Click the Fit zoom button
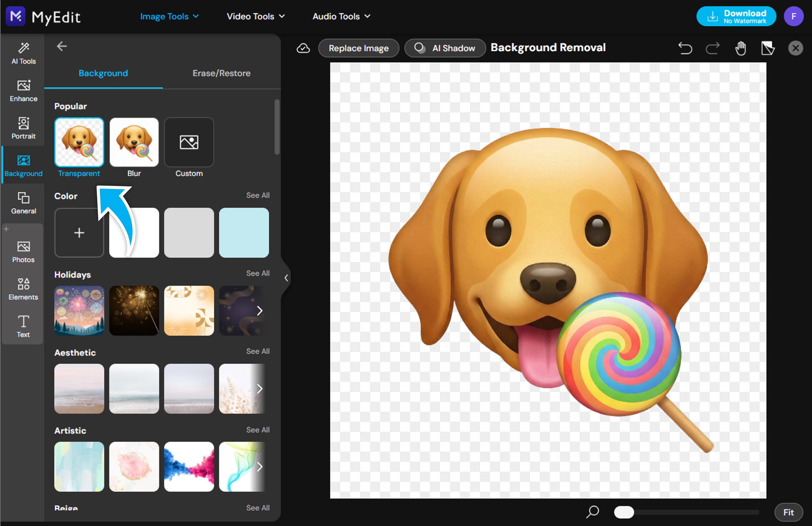Screen dimensions: 812x526 click(788, 512)
